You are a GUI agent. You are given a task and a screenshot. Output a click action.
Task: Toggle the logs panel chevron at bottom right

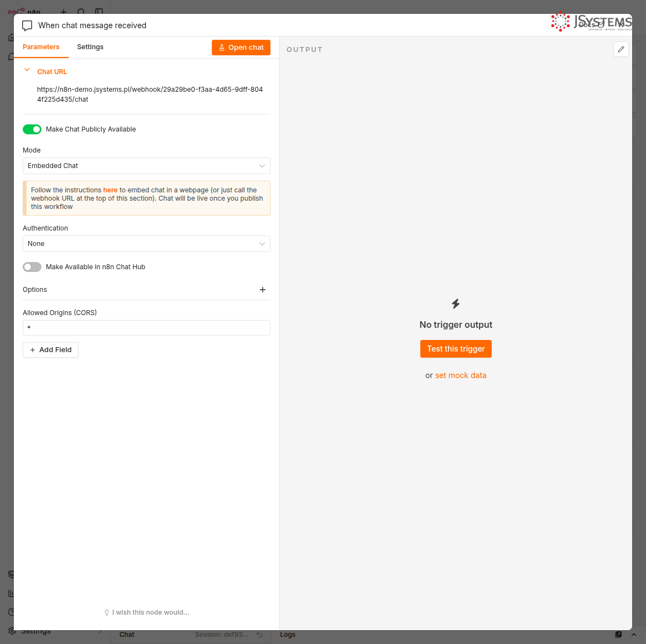click(x=634, y=635)
